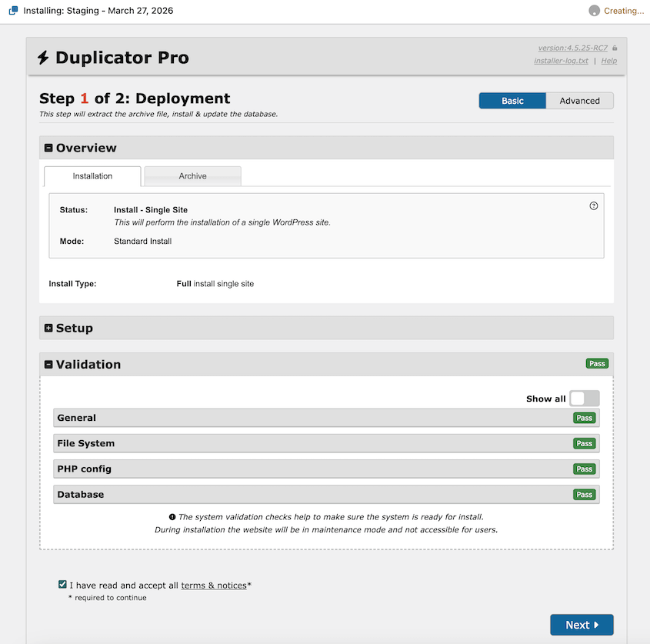
Task: Uncheck the accept terms & notices checkbox
Action: 62,585
